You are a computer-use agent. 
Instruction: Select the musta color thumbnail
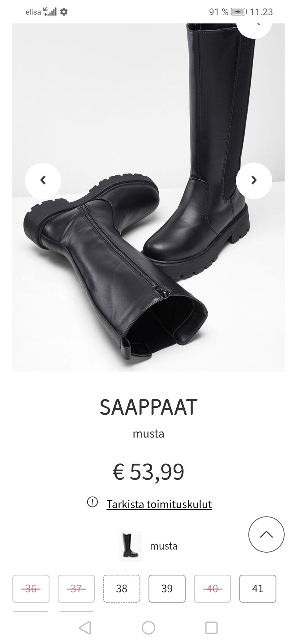131,546
